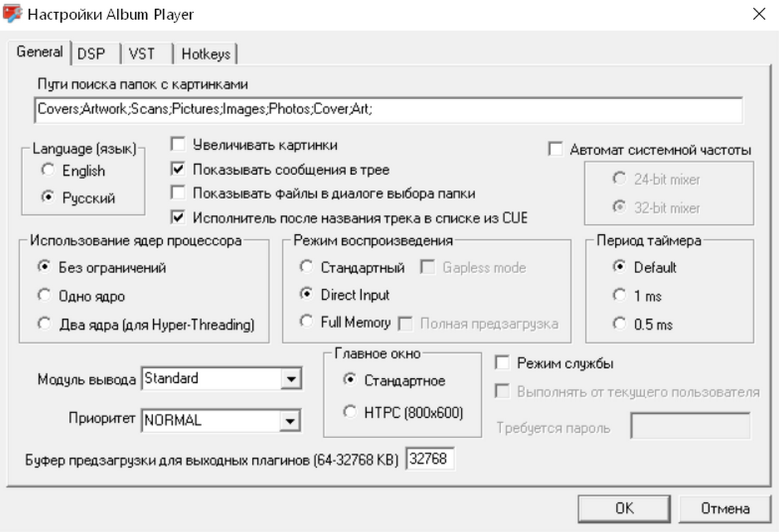Enable Автомат системной частоты checkbox
Image resolution: width=779 pixels, height=532 pixels.
pos(650,150)
